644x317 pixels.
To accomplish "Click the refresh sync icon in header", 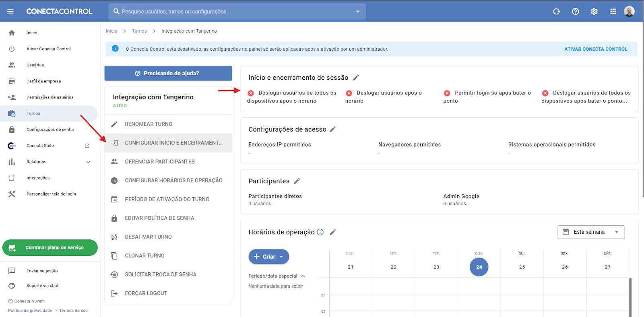I will pos(557,11).
